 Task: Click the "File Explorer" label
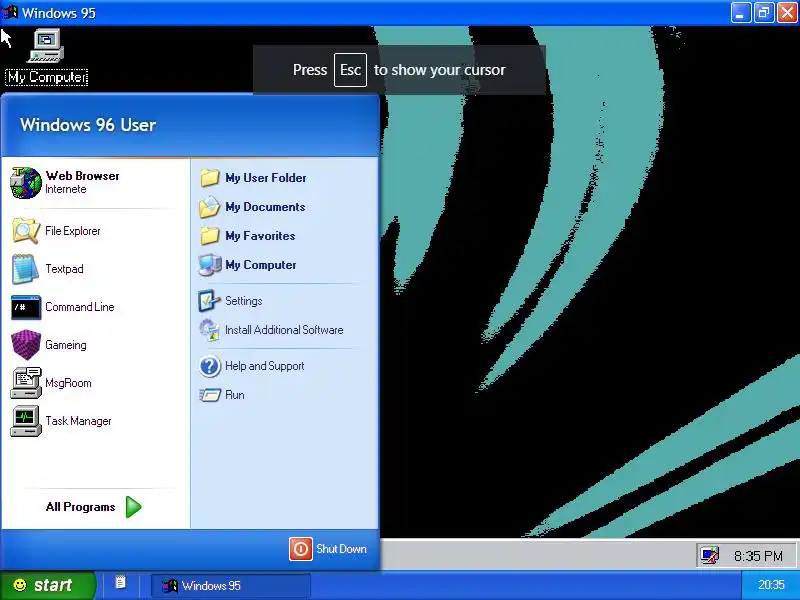tap(73, 231)
